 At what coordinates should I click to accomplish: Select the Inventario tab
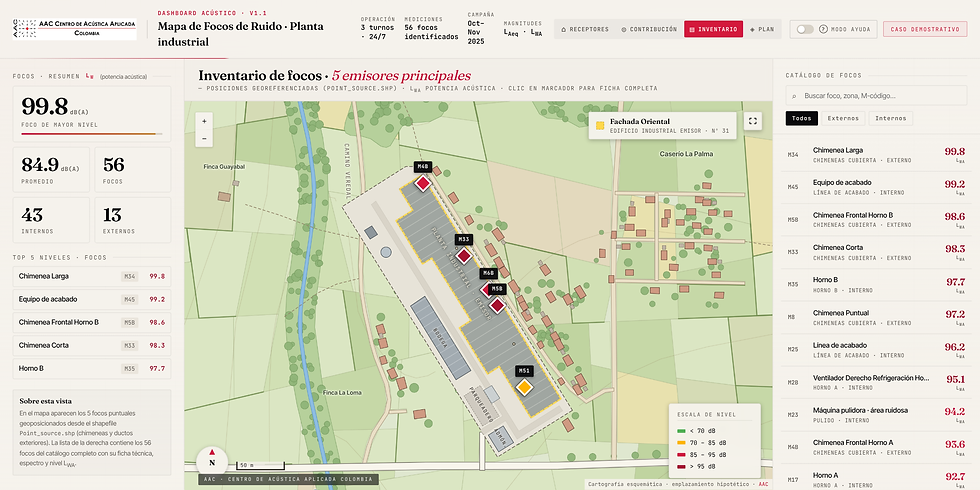pyautogui.click(x=713, y=29)
